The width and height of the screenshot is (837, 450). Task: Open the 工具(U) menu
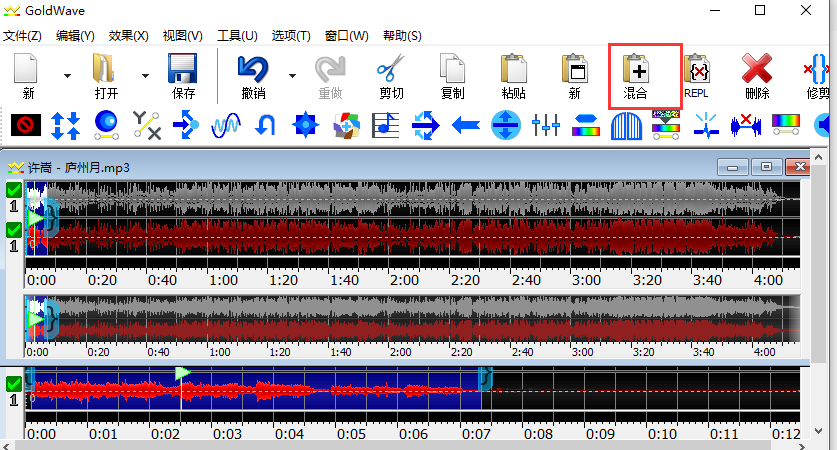click(237, 35)
